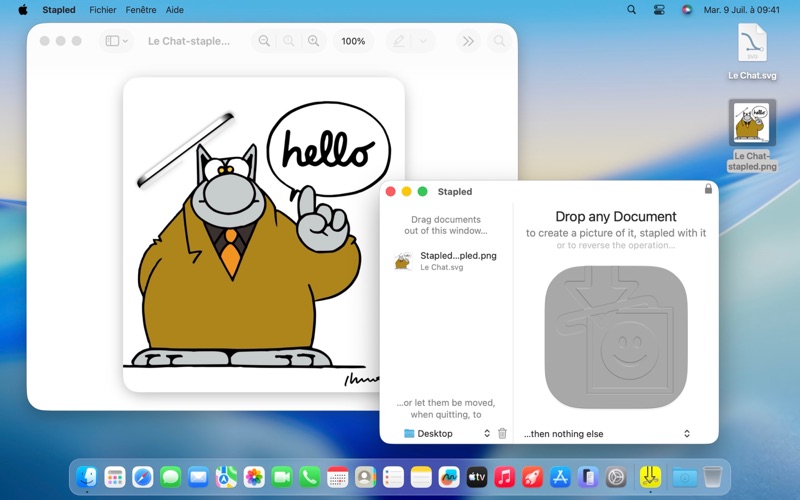Open search in the preview window toolbar
Viewport: 800px width, 500px height.
coord(499,41)
